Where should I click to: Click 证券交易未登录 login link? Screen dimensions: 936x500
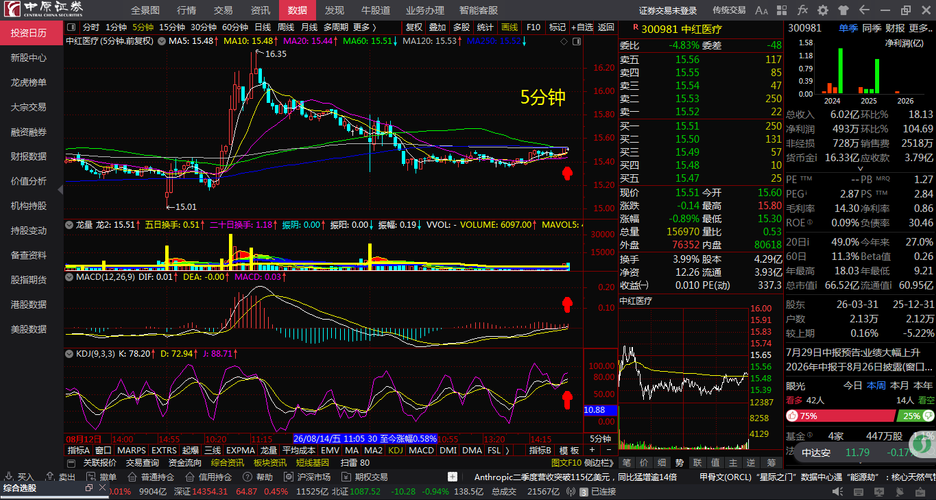click(x=668, y=10)
